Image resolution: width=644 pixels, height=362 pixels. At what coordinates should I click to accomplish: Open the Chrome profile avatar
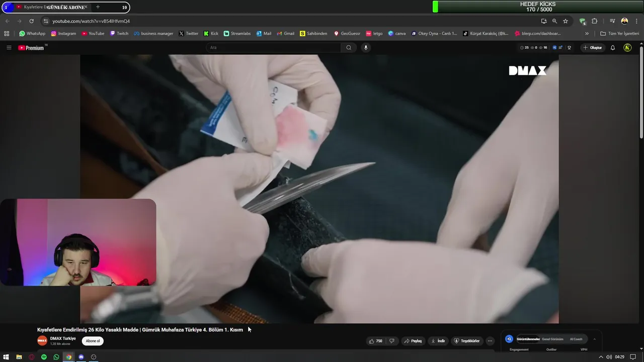pyautogui.click(x=624, y=21)
